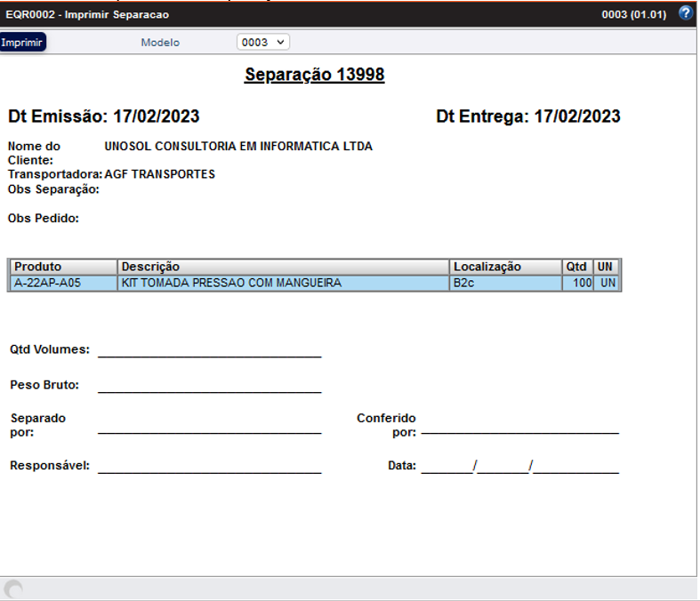Click the B2c location cell
Image resolution: width=700 pixels, height=601 pixels.
coord(505,283)
